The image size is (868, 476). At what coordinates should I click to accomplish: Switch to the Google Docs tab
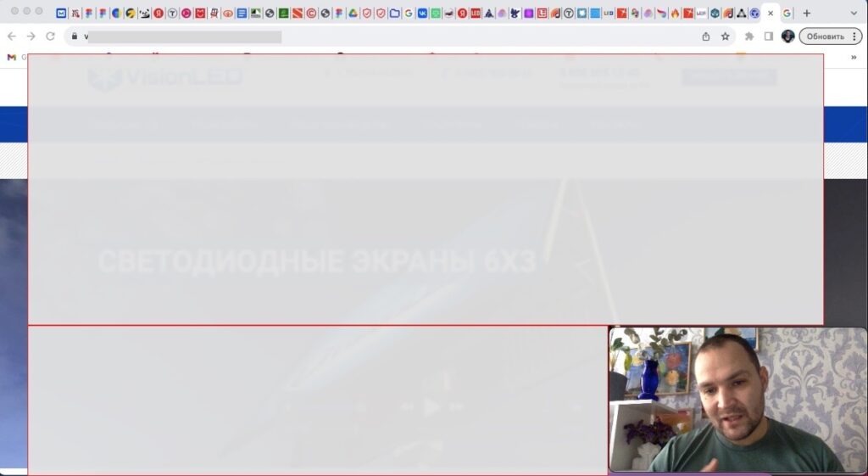point(242,14)
